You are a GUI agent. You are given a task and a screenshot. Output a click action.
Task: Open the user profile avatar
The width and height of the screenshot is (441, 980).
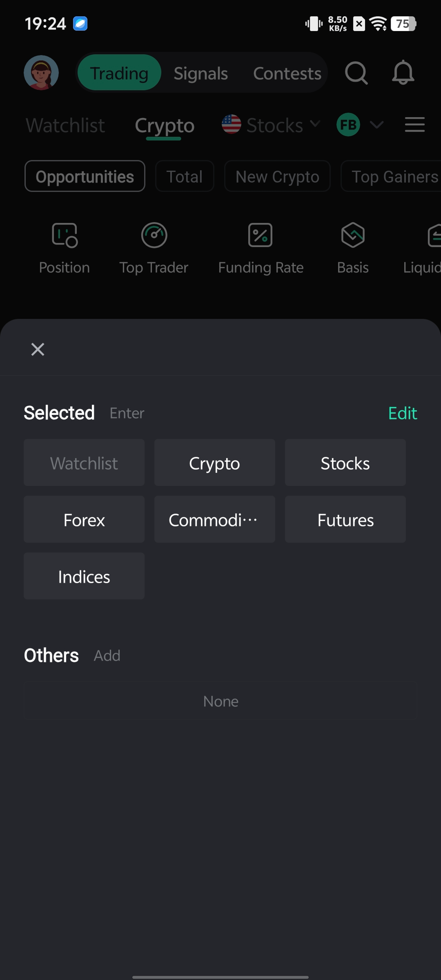click(41, 73)
